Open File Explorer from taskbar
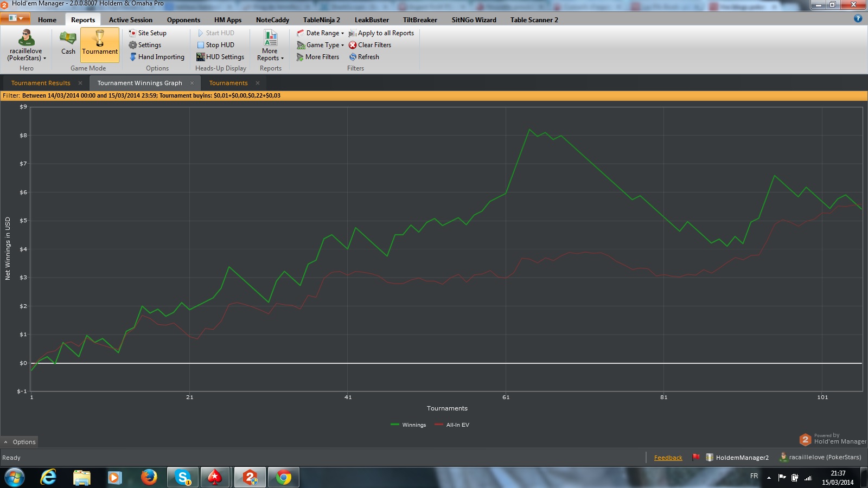868x488 pixels. click(82, 478)
